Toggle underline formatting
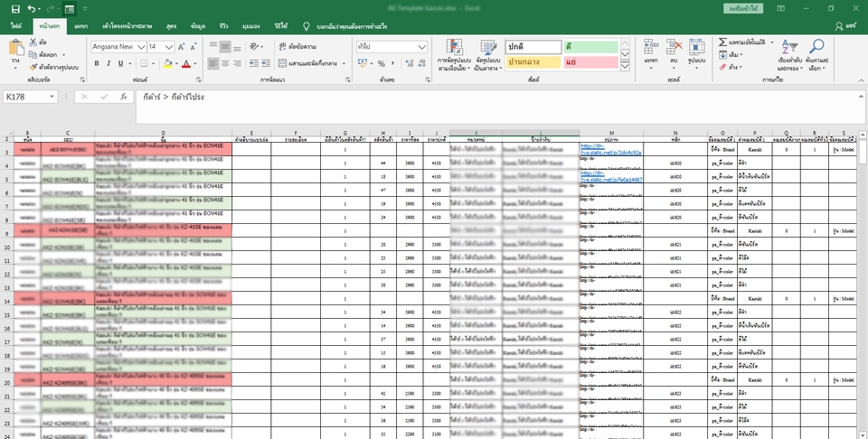868x439 pixels. pyautogui.click(x=120, y=63)
